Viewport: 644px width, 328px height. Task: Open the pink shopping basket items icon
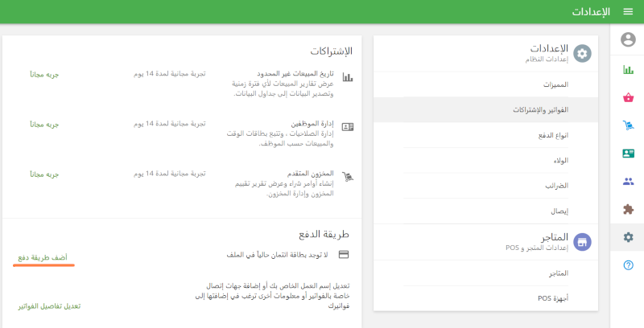coord(628,97)
